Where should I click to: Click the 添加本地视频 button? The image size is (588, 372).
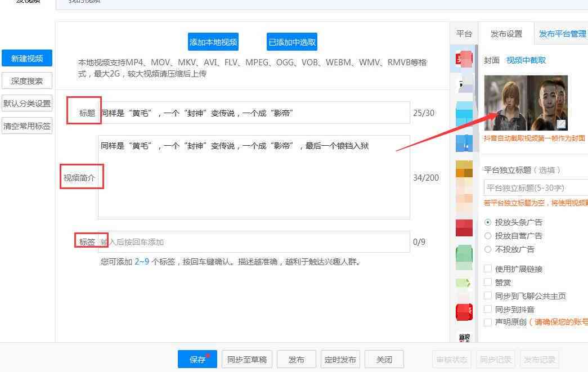(x=213, y=42)
